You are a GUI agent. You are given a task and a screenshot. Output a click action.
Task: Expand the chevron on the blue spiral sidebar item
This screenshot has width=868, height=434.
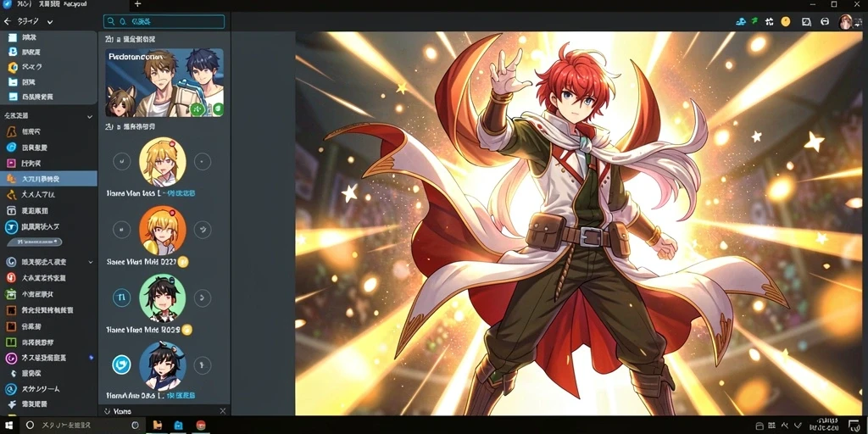91,262
